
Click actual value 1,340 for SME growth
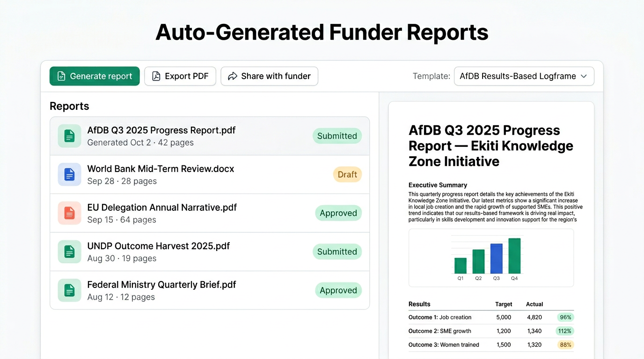534,331
